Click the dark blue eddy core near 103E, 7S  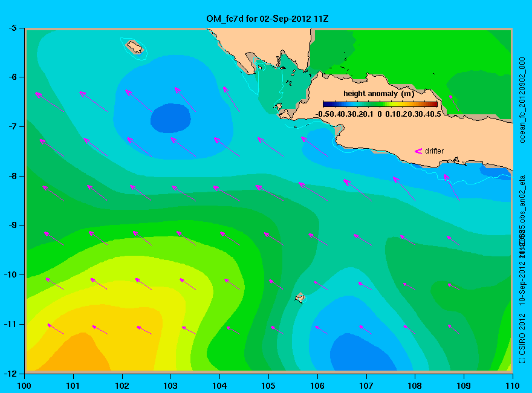click(170, 118)
